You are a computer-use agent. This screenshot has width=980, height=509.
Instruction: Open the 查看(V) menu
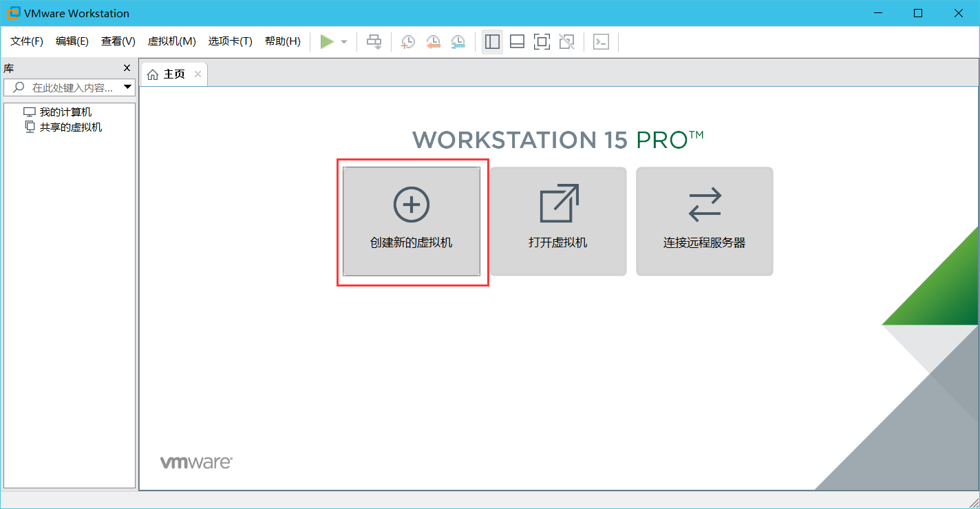point(118,41)
